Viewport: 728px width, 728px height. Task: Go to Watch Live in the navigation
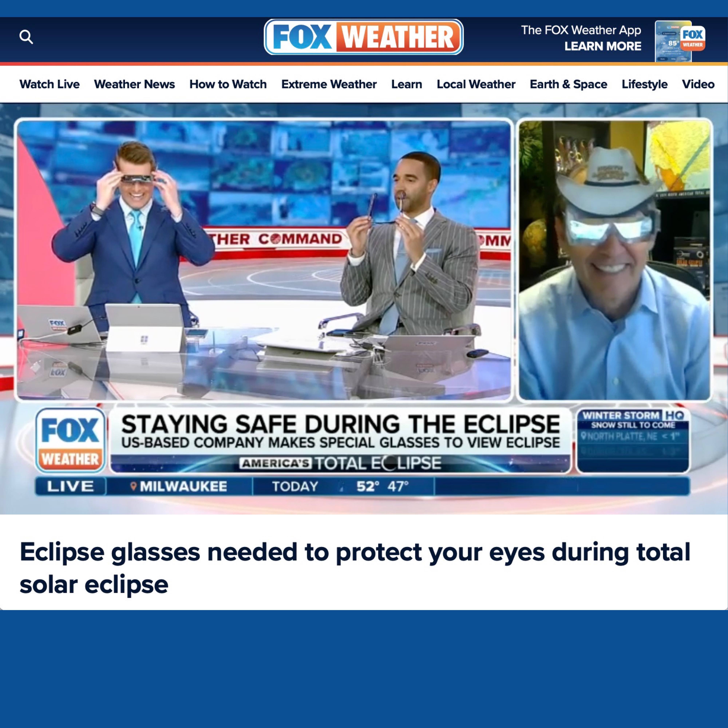coord(49,84)
